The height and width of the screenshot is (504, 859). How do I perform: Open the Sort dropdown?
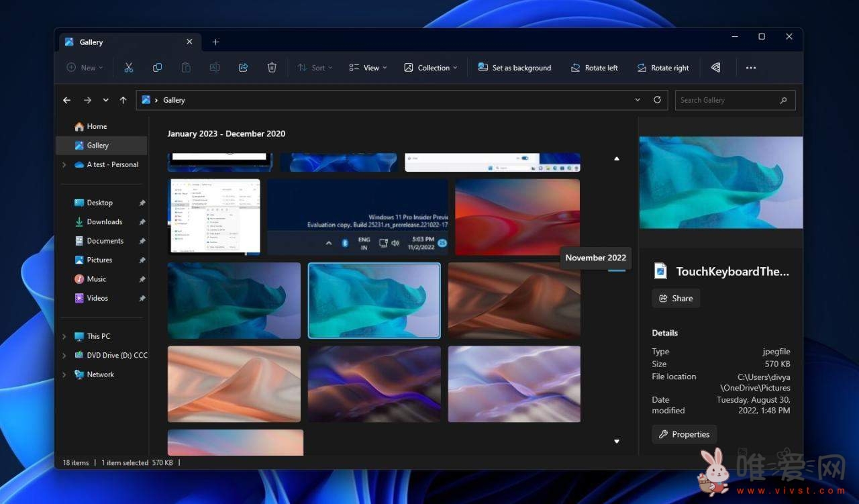click(315, 68)
